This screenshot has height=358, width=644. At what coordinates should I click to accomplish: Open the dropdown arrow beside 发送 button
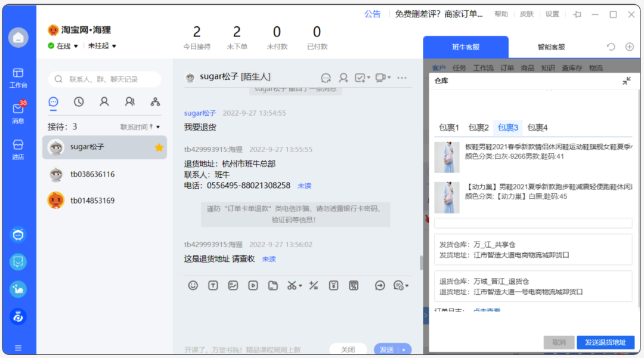(404, 350)
